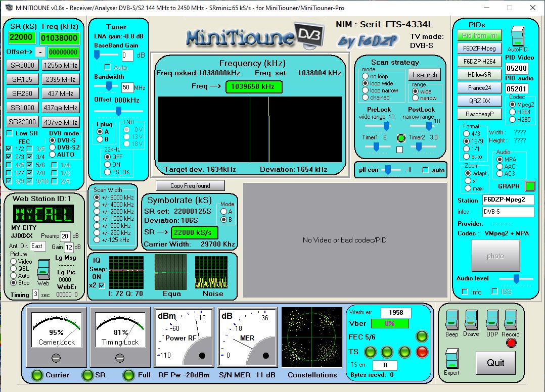Click the green Full status LED

click(x=128, y=375)
